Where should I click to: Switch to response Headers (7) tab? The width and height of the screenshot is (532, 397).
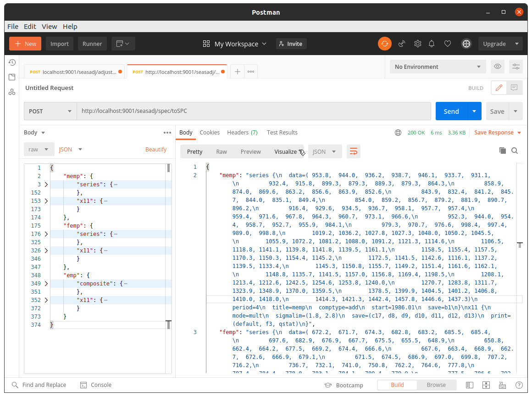242,133
